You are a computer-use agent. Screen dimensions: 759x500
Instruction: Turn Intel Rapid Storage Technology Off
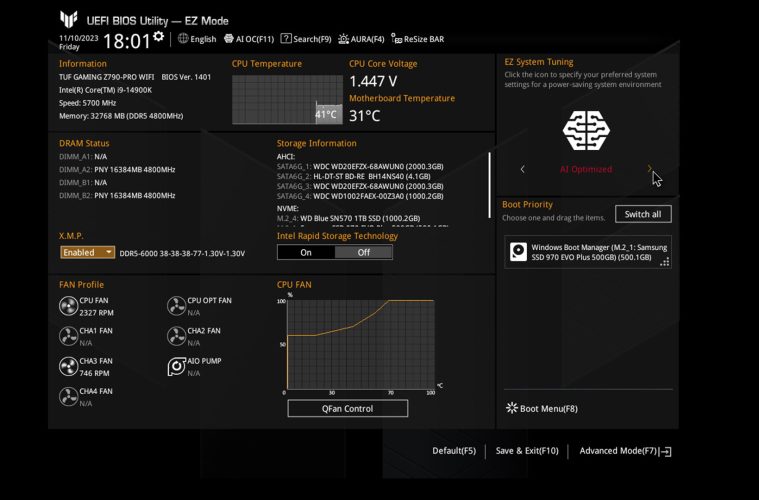click(x=364, y=252)
